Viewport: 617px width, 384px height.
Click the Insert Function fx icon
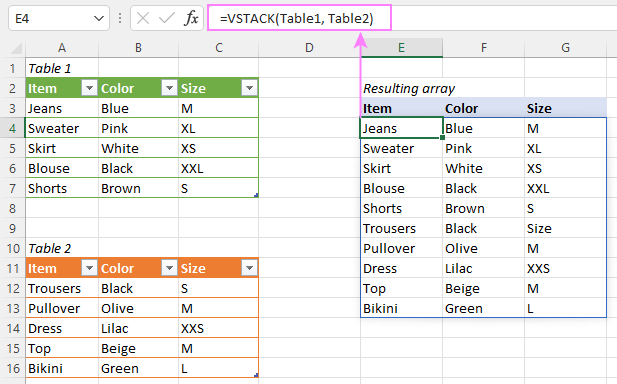191,18
